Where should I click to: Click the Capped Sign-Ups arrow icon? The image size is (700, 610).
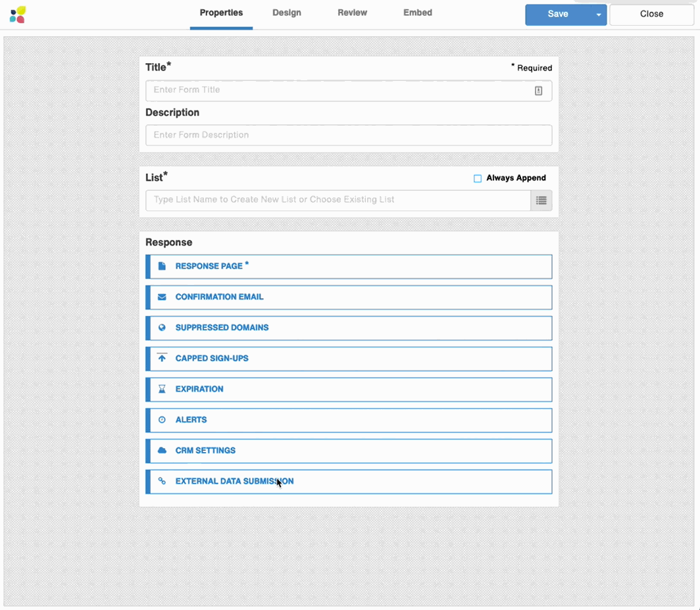(162, 358)
